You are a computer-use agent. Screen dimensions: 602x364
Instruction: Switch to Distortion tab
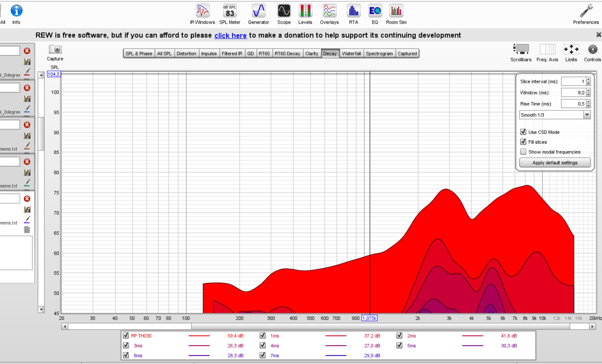(186, 54)
